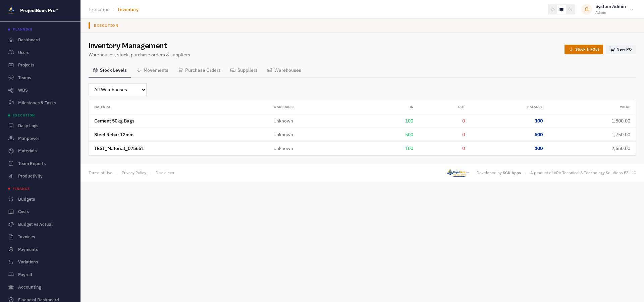Open the Movements tab

[x=153, y=70]
